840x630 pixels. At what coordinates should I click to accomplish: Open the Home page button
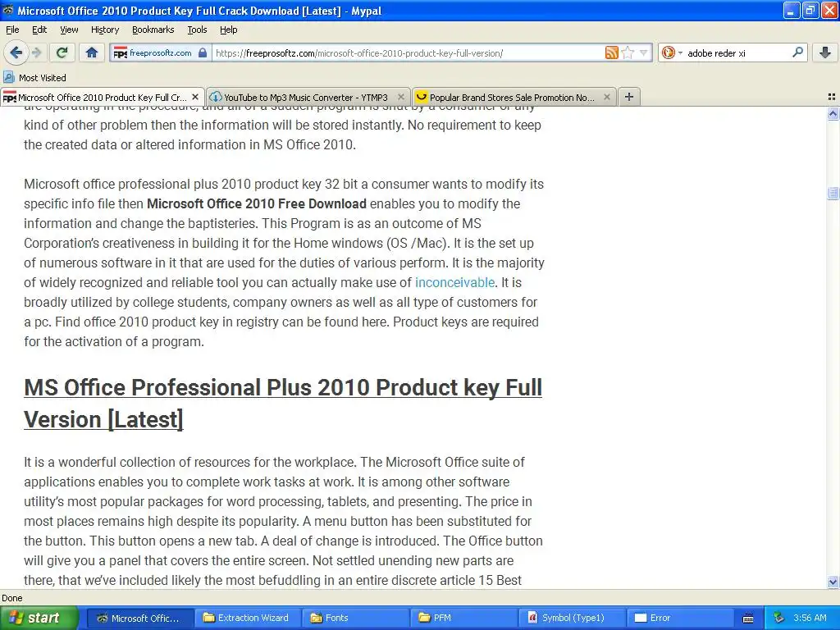[92, 52]
